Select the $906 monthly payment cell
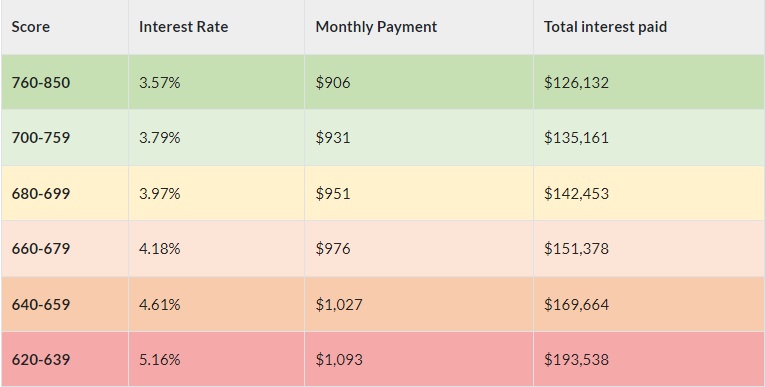Viewport: 765px width, 387px height. (x=419, y=82)
